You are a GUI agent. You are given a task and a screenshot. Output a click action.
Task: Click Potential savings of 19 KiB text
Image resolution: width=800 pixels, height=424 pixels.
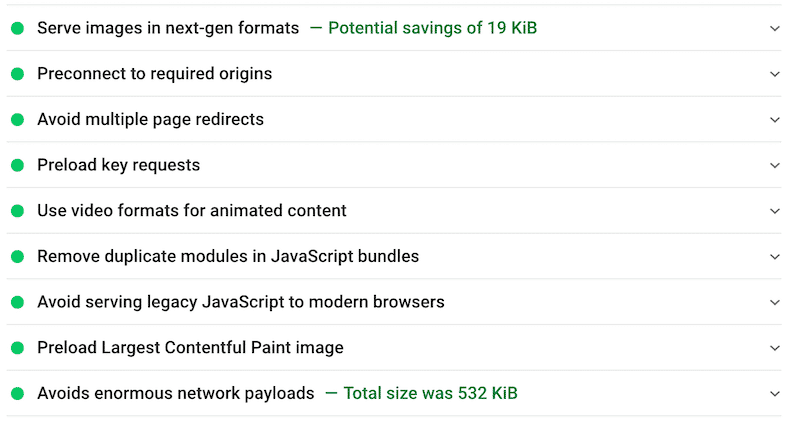pyautogui.click(x=432, y=28)
